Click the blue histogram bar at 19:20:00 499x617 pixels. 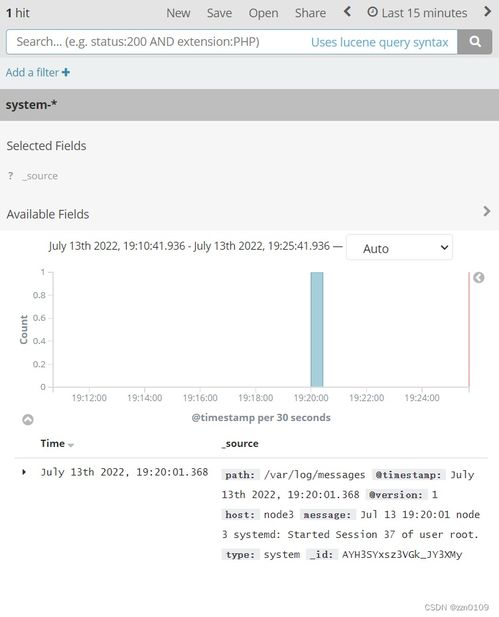(x=317, y=329)
